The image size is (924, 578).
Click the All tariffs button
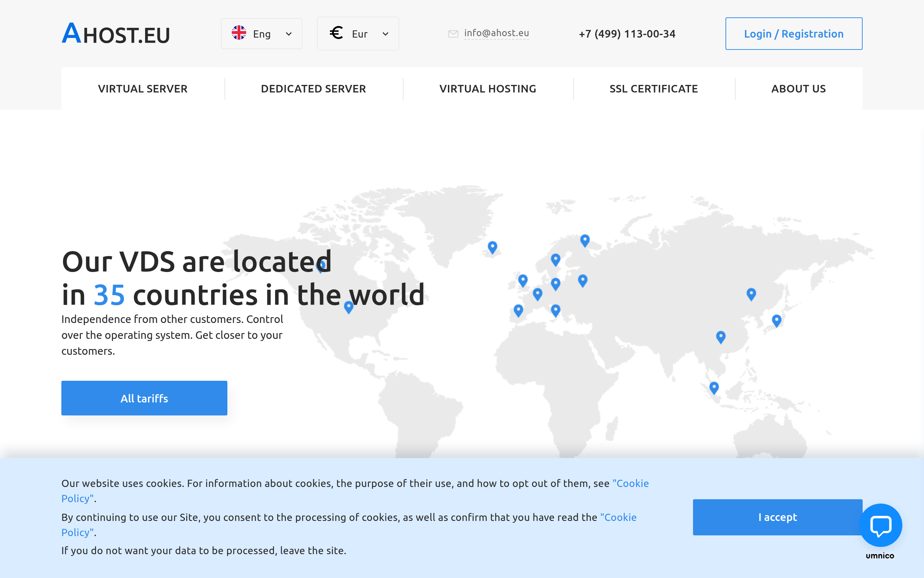click(144, 398)
